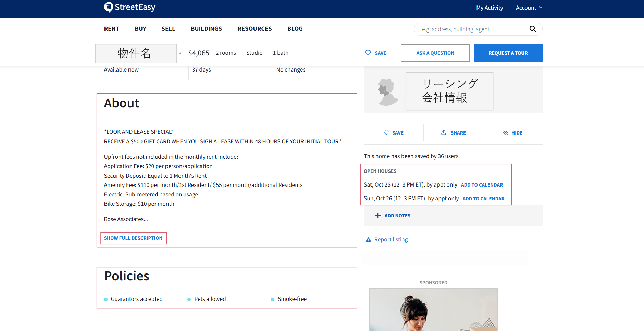The height and width of the screenshot is (331, 644).
Task: Click the Request a Tour button
Action: [508, 53]
